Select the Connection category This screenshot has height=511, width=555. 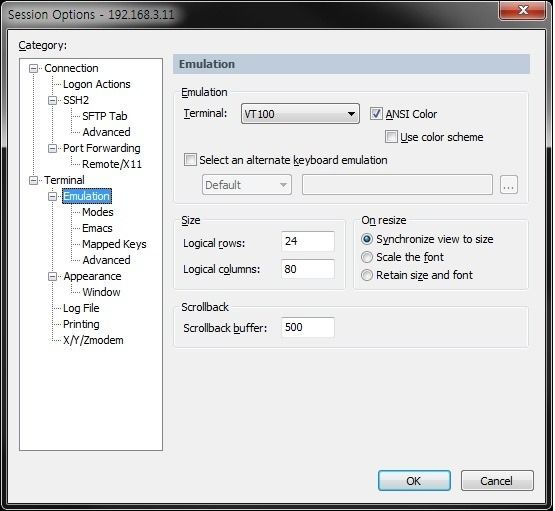[71, 68]
